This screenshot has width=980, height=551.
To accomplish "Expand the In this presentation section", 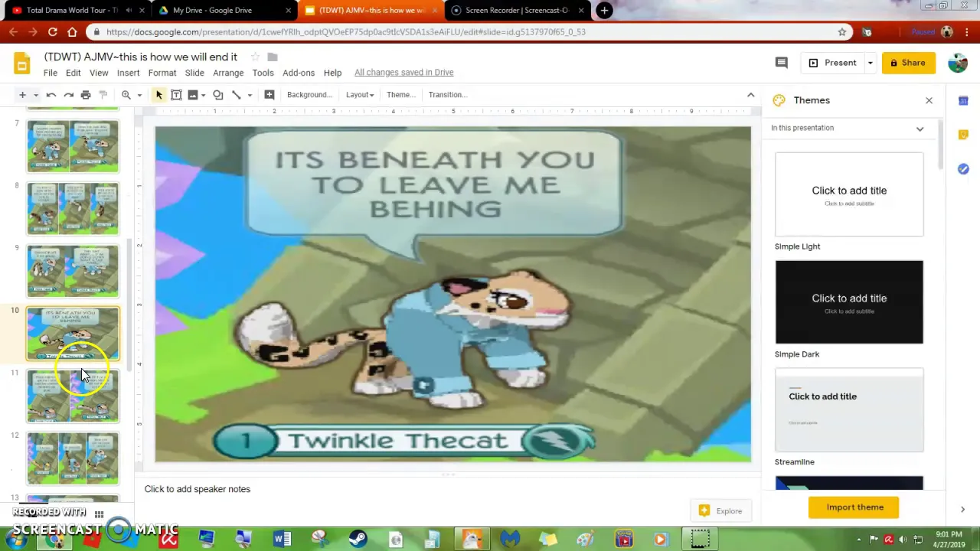I will tap(920, 129).
